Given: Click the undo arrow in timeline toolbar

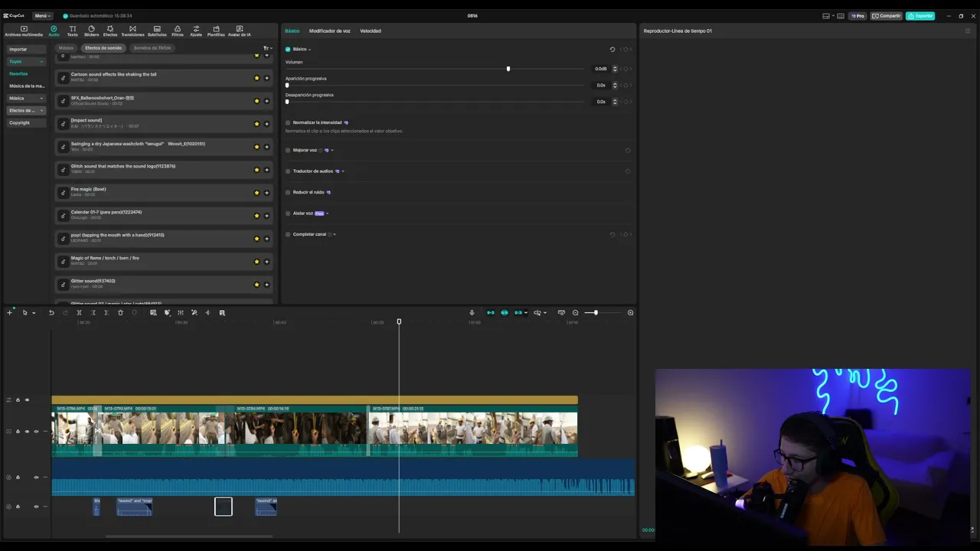Looking at the screenshot, I should (51, 312).
